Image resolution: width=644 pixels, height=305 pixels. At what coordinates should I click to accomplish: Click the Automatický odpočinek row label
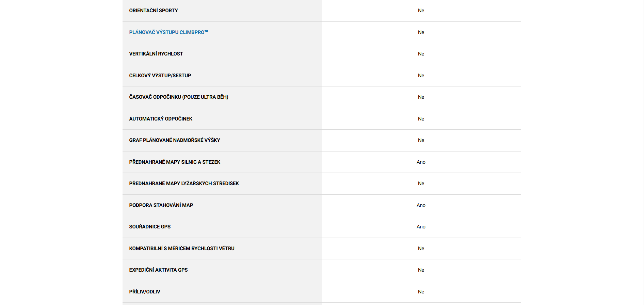point(161,119)
